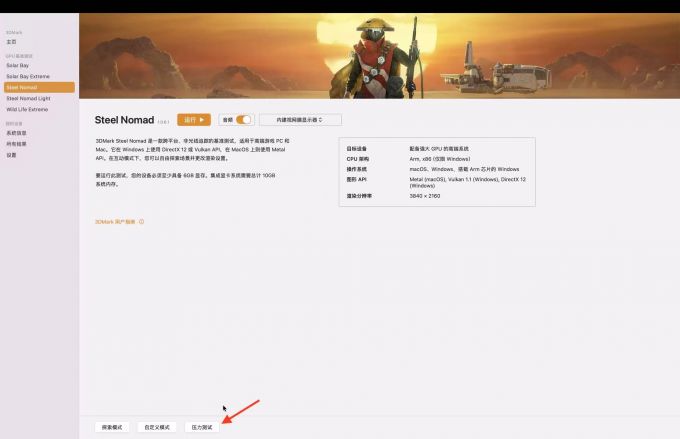Image resolution: width=680 pixels, height=439 pixels.
Task: Click the Steel Nomad banner image
Action: [x=379, y=56]
